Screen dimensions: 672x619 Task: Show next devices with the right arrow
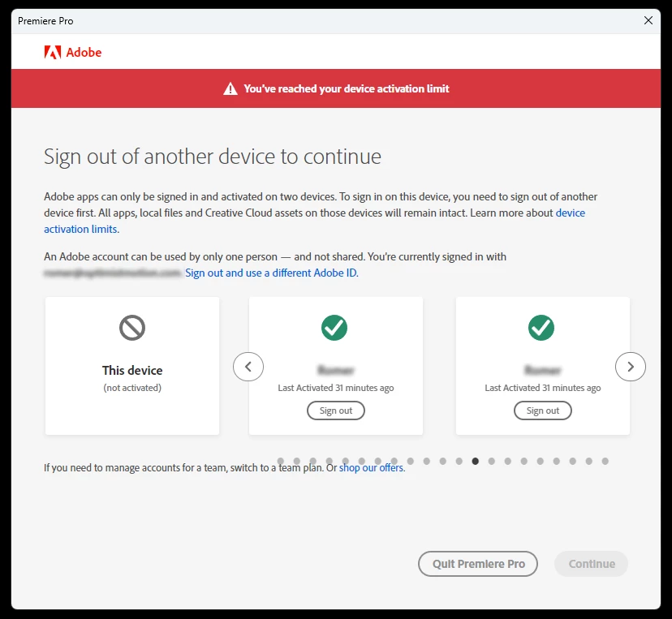pos(631,367)
